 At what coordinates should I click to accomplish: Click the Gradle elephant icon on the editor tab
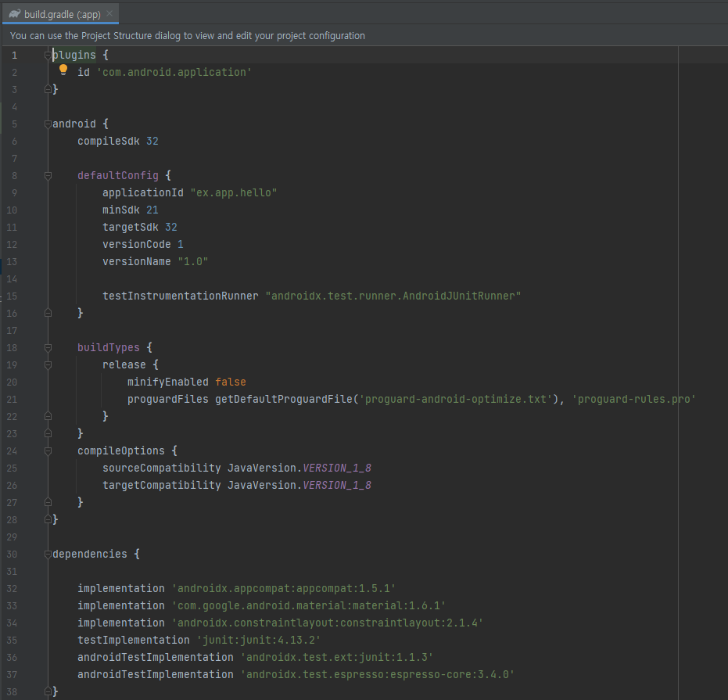tap(13, 13)
